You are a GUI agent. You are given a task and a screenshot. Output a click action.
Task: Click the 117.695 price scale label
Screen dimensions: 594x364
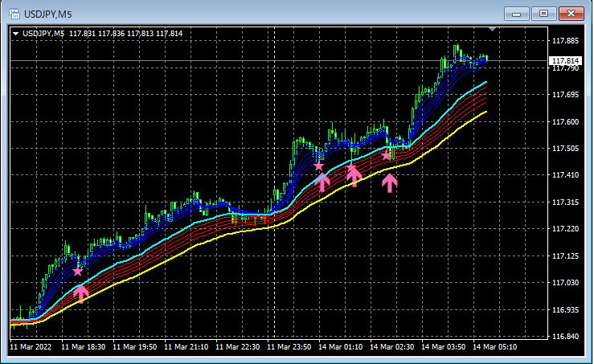pyautogui.click(x=565, y=95)
